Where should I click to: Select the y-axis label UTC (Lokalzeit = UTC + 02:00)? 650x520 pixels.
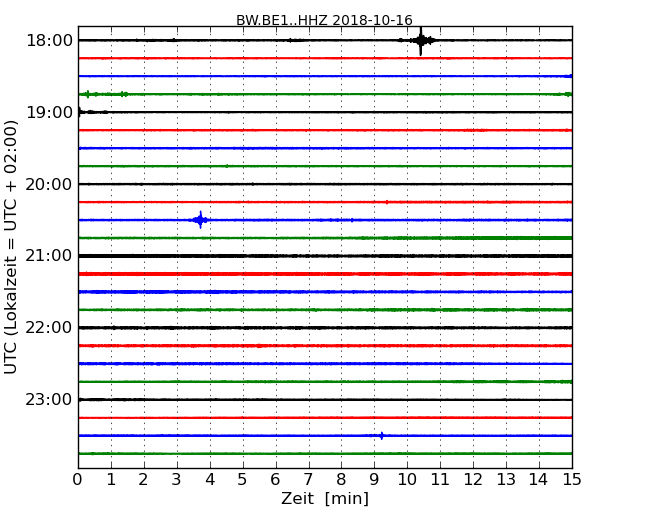pos(11,247)
